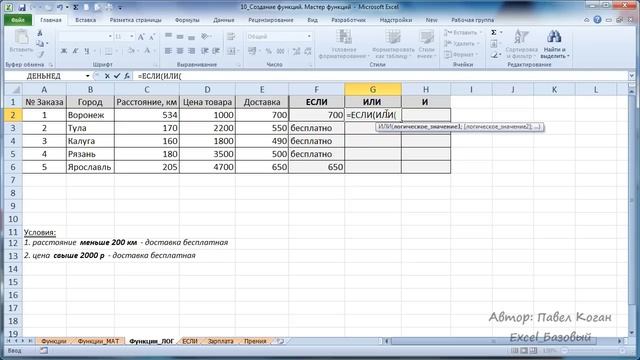Open Insert Function fx dialog
This screenshot has width=640, height=360.
(127, 76)
